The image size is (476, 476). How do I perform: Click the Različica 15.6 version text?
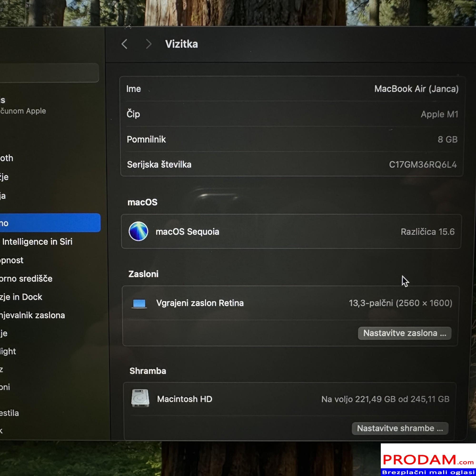[427, 232]
